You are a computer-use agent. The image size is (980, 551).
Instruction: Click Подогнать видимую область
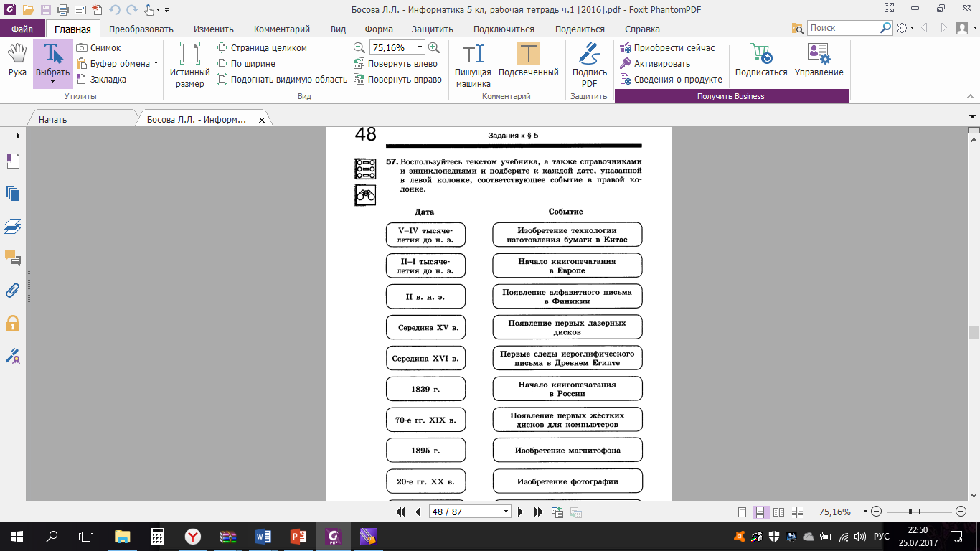(x=282, y=79)
